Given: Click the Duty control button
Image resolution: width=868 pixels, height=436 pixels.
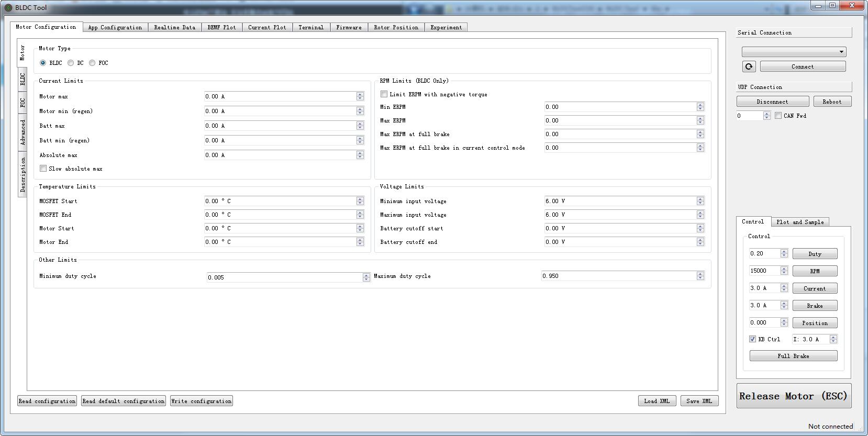Looking at the screenshot, I should pyautogui.click(x=815, y=254).
